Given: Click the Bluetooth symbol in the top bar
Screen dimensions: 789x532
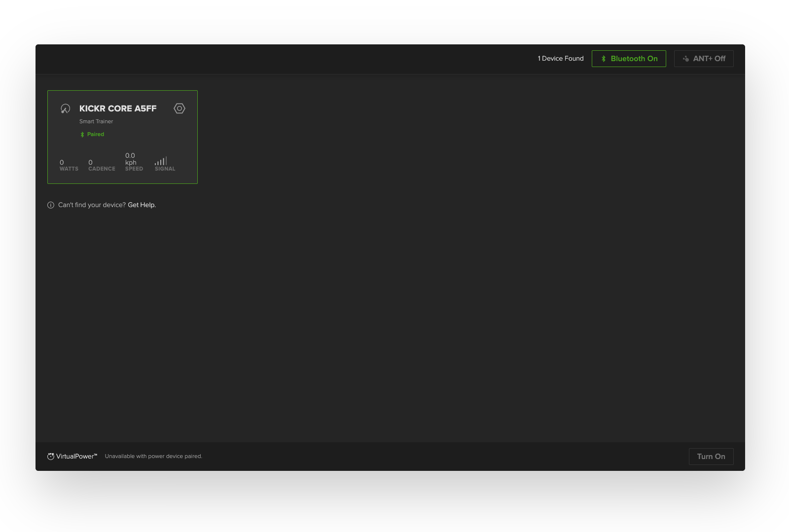Looking at the screenshot, I should coord(604,59).
